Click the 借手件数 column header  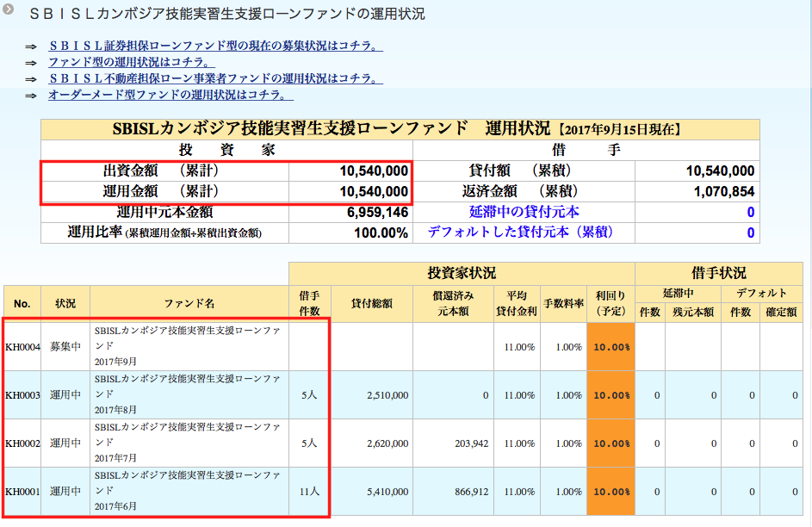[310, 304]
